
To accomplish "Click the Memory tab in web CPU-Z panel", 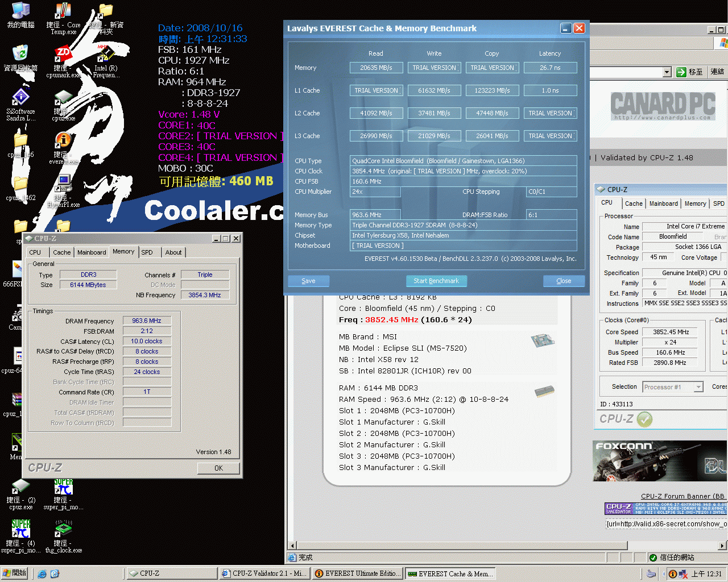I will 695,203.
